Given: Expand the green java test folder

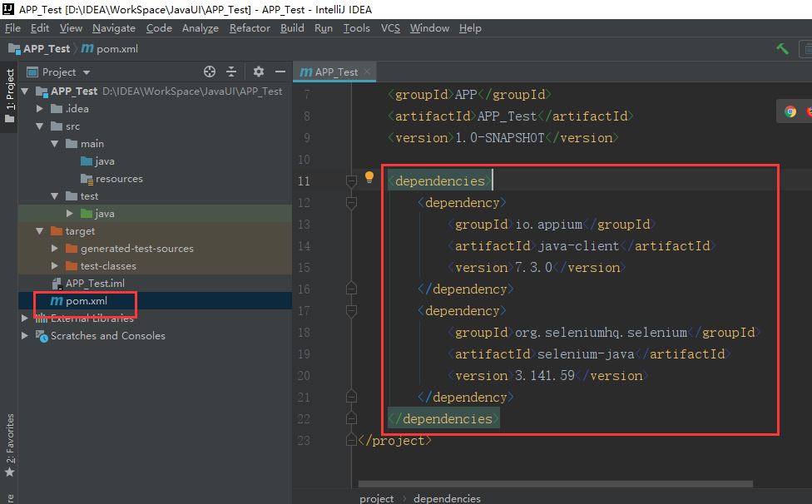Looking at the screenshot, I should click(x=70, y=213).
